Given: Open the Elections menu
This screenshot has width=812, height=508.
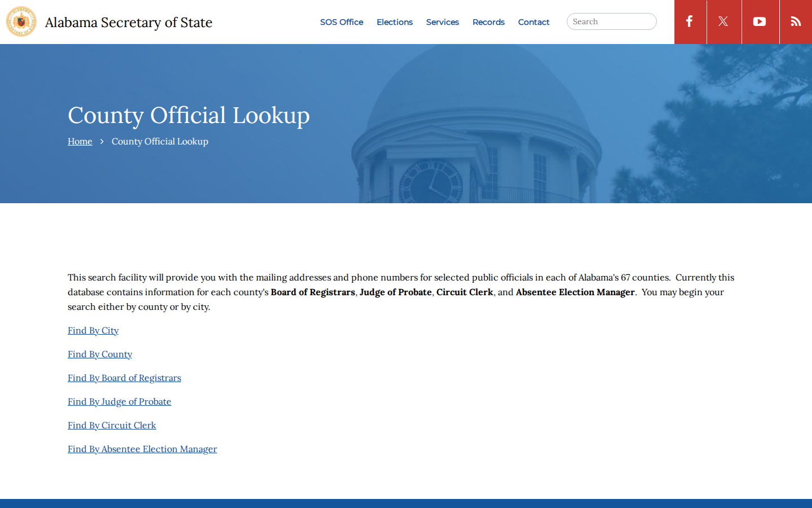Looking at the screenshot, I should [395, 22].
